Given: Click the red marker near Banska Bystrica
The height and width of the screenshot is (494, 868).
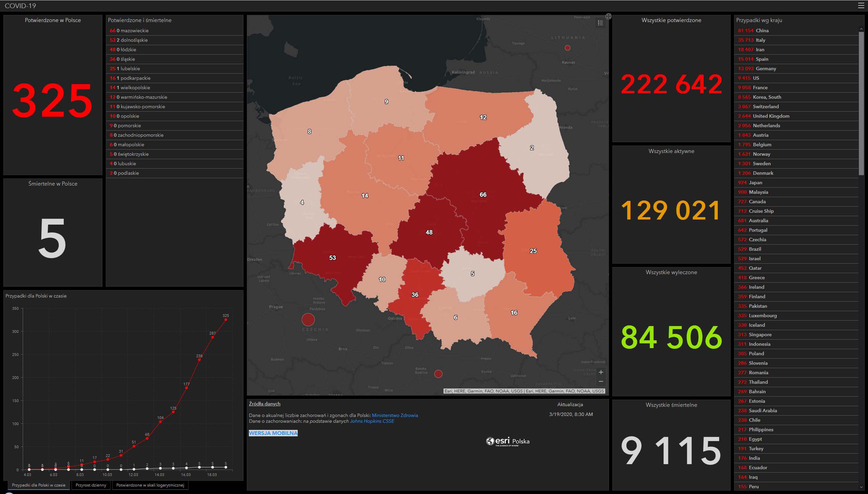Looking at the screenshot, I should 438,374.
